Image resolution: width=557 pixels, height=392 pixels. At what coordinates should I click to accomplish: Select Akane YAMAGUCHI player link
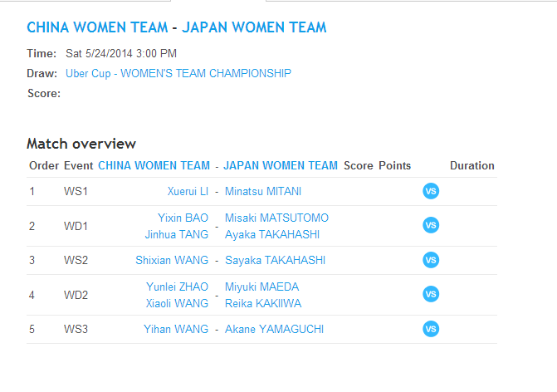(x=273, y=329)
